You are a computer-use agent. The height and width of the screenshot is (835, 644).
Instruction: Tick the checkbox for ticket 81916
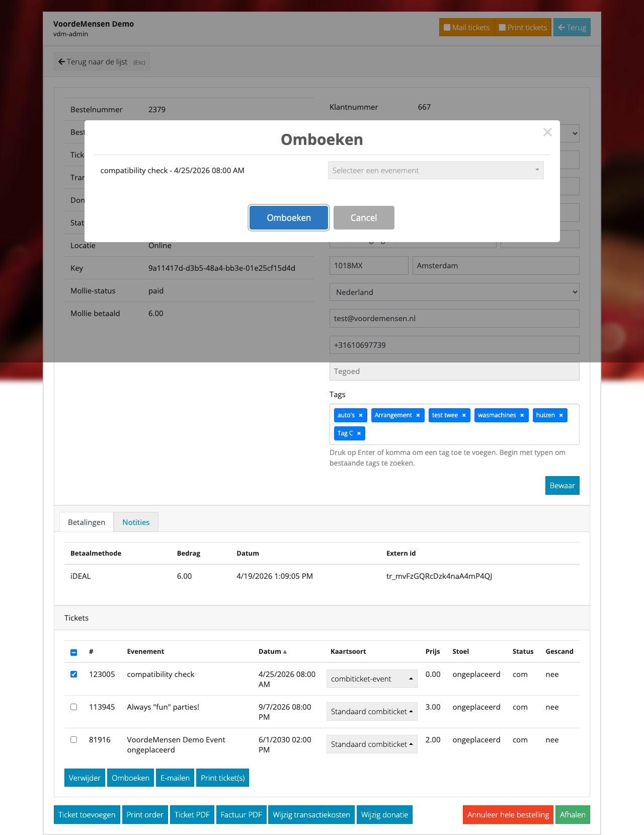click(74, 740)
